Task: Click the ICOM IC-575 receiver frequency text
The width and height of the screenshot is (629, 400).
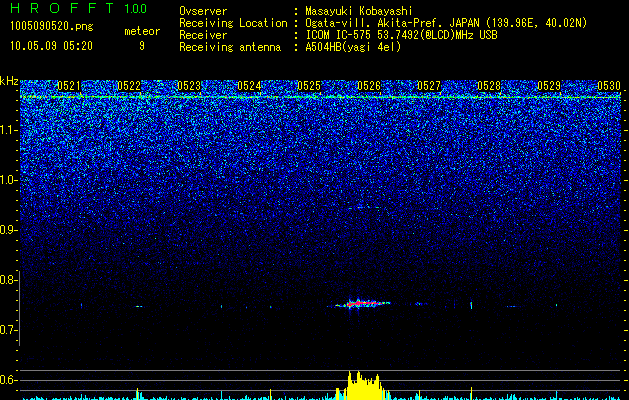Action: click(x=401, y=35)
